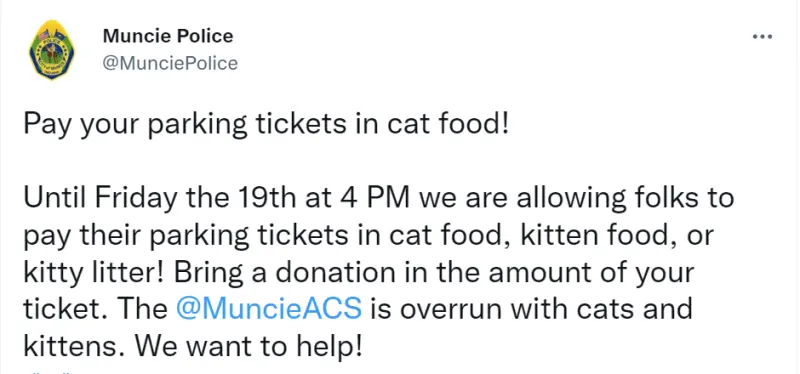The image size is (800, 374).
Task: Click the words "Until Friday the 19th"
Action: (x=160, y=198)
